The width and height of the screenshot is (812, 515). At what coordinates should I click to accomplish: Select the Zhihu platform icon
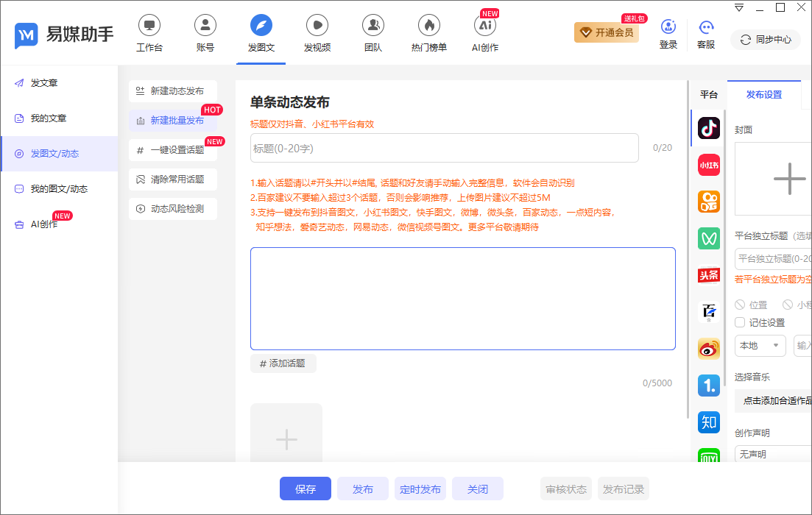(708, 422)
